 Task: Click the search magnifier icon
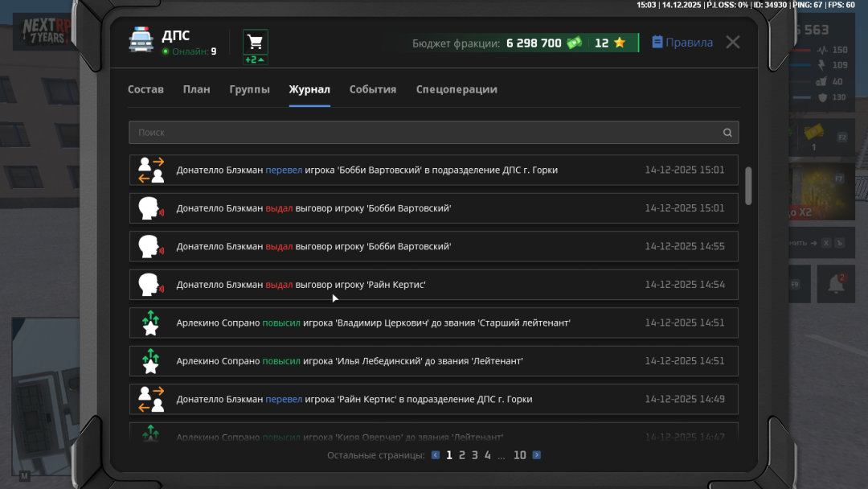point(727,133)
